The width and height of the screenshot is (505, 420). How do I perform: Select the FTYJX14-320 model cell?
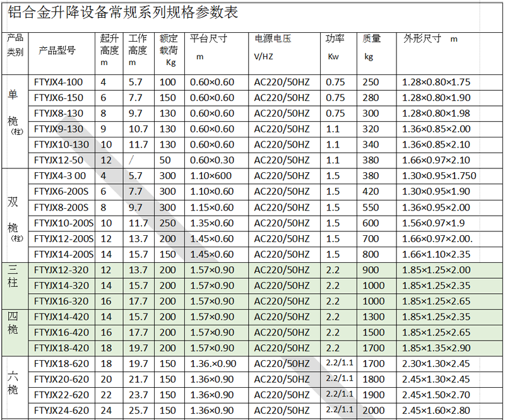61,285
